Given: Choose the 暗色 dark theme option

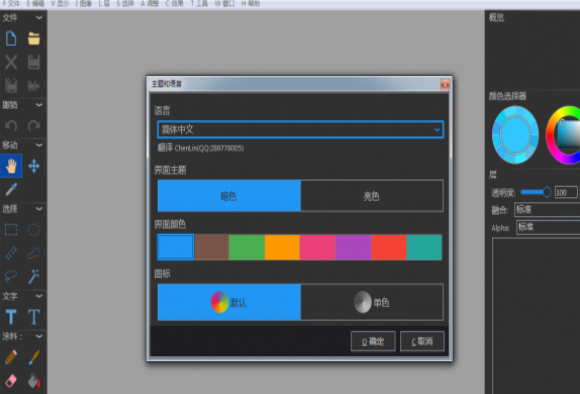Looking at the screenshot, I should tap(229, 196).
